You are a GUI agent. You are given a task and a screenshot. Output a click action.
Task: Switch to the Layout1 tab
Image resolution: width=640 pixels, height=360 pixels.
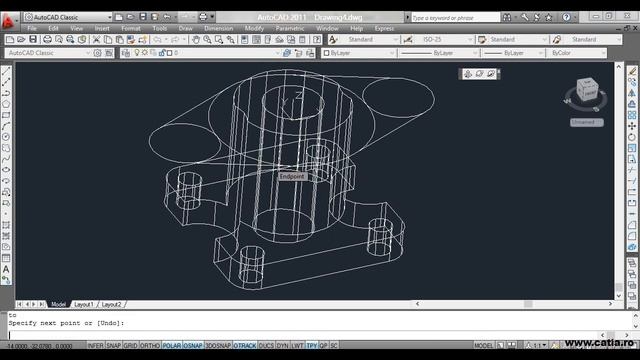click(84, 304)
